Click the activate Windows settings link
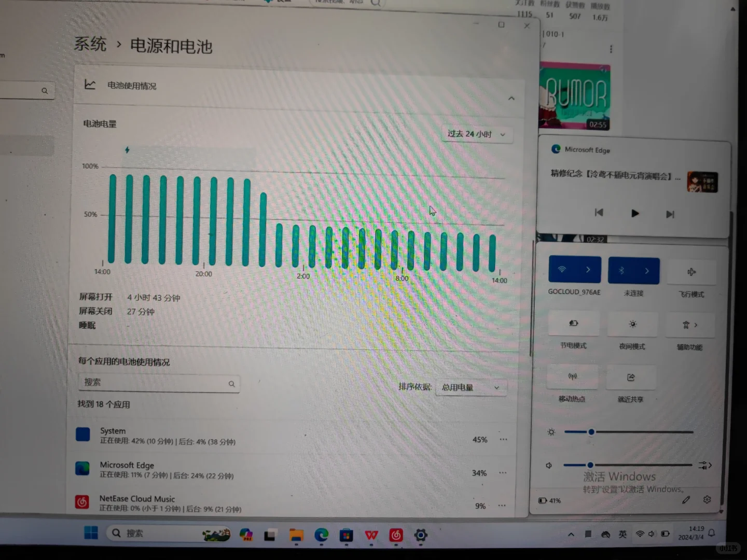The width and height of the screenshot is (747, 560). pos(632,489)
